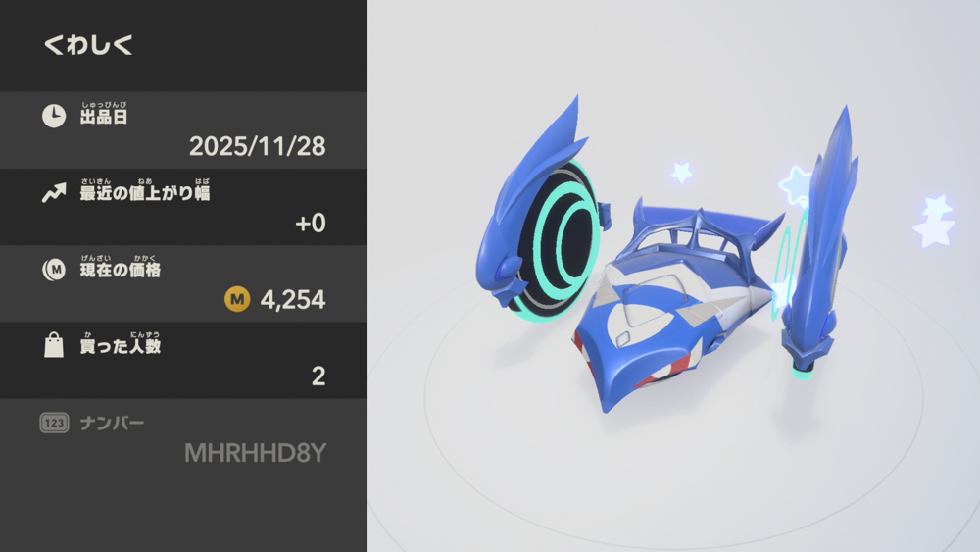Select the 出品日 listing date row
The height and width of the screenshot is (552, 980).
184,130
